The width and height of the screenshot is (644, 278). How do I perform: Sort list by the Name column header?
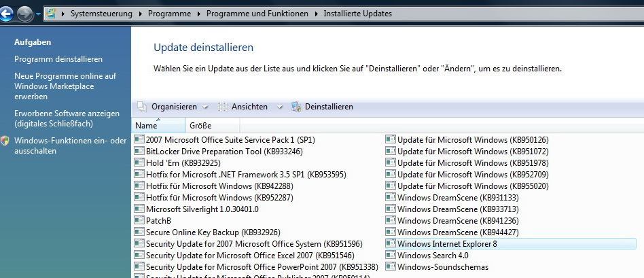tap(146, 126)
